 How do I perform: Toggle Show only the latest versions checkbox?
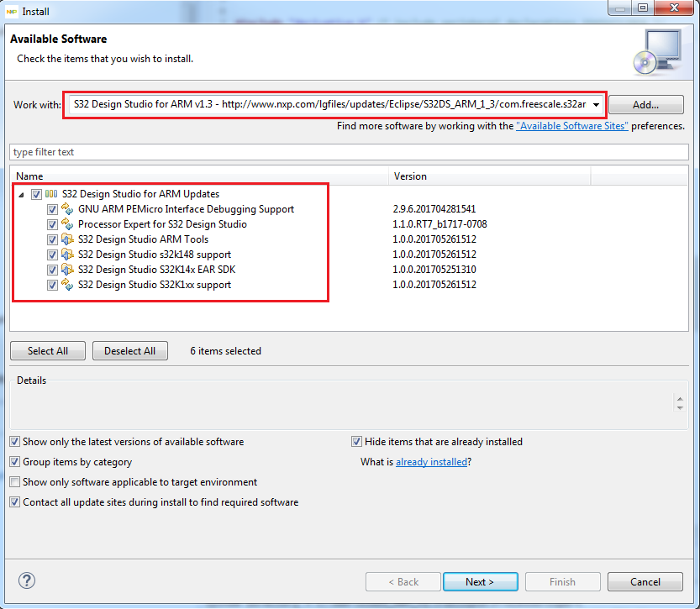pyautogui.click(x=15, y=442)
